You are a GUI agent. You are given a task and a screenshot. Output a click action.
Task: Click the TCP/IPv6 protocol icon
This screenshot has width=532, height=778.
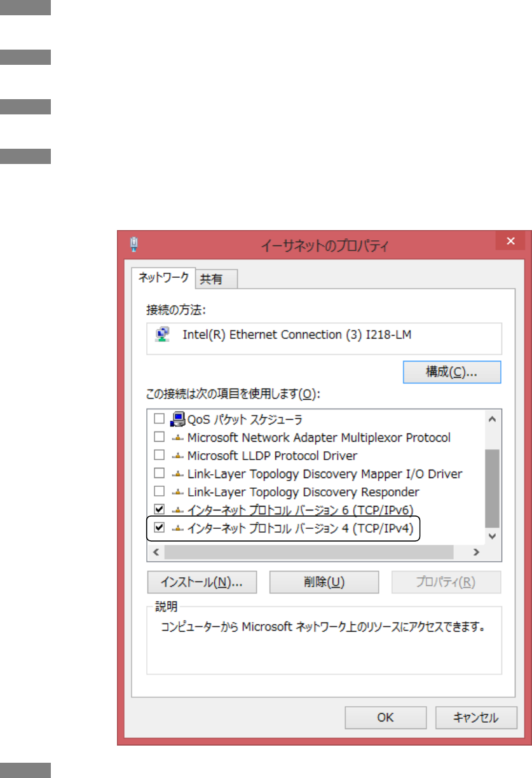pos(177,510)
